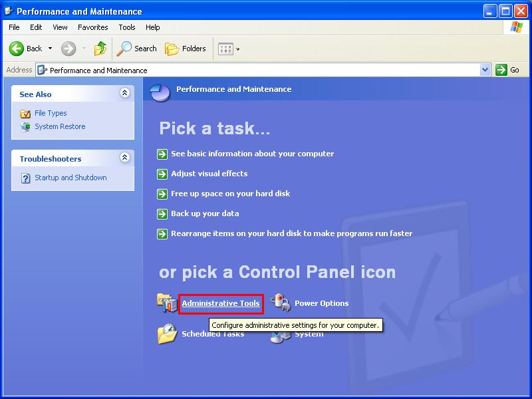The image size is (532, 399).
Task: Click the Back button label
Action: (x=35, y=49)
